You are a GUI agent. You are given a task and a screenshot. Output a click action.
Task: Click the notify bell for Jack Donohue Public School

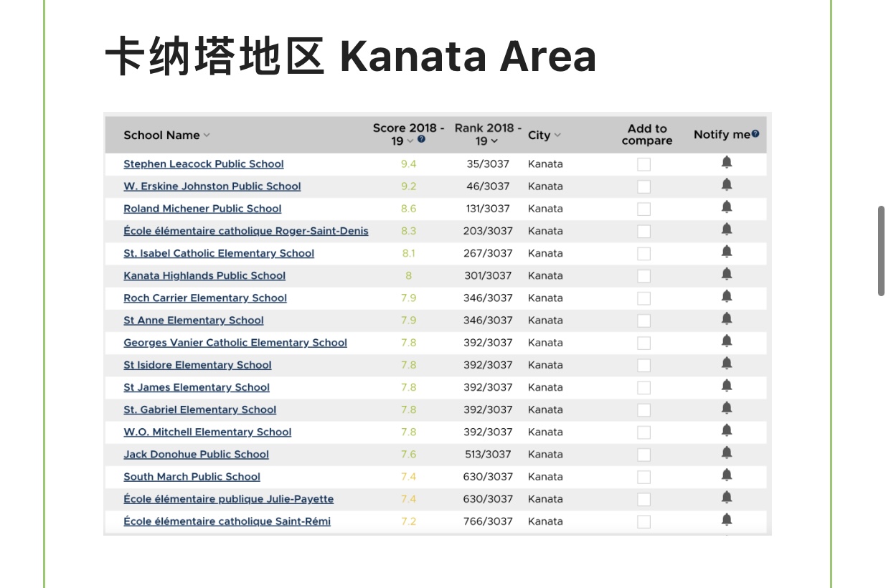726,452
